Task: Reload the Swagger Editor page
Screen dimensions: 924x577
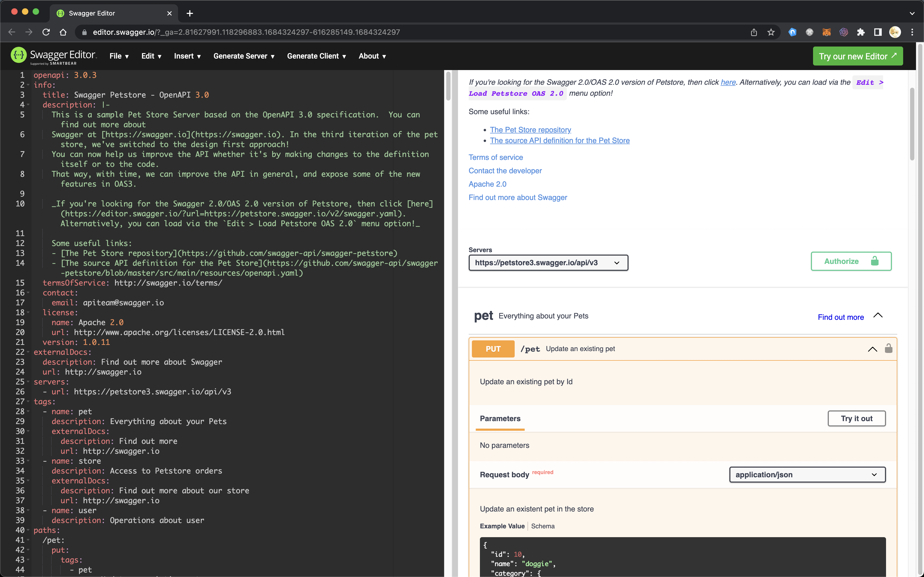Action: (x=46, y=32)
